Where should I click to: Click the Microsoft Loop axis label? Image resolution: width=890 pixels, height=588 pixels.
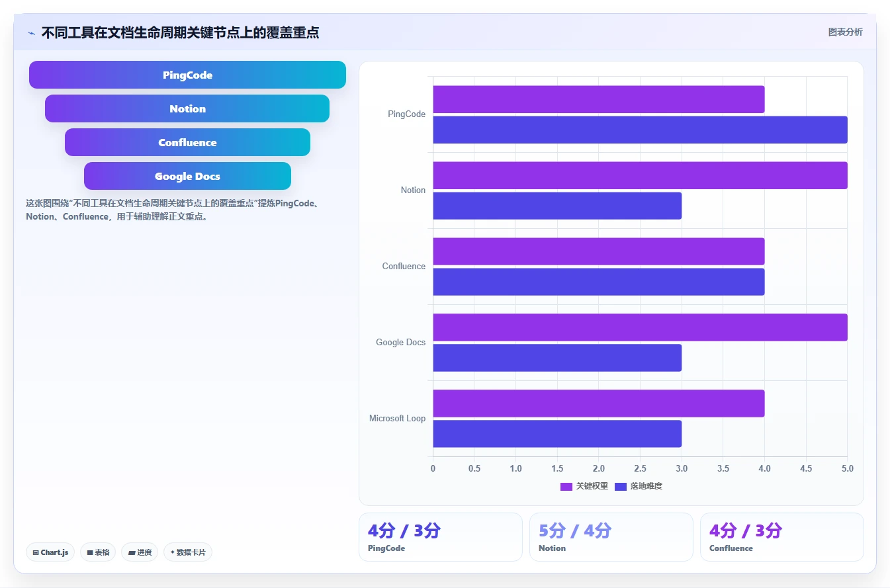coord(397,419)
